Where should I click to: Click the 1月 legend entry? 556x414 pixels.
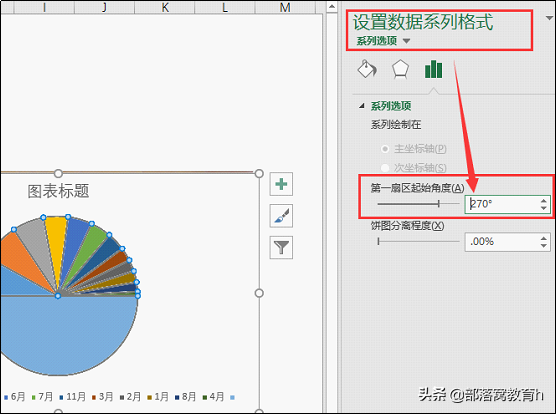[x=158, y=397]
